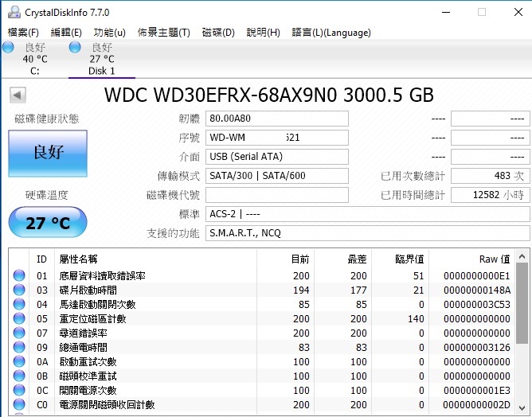The height and width of the screenshot is (417, 532).
Task: Click the 目前 column header
Action: coord(285,259)
